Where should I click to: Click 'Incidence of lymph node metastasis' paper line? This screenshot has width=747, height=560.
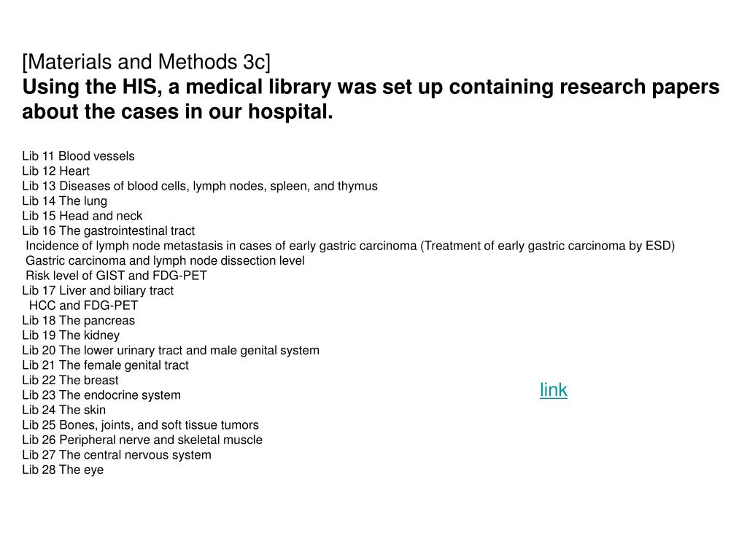350,246
